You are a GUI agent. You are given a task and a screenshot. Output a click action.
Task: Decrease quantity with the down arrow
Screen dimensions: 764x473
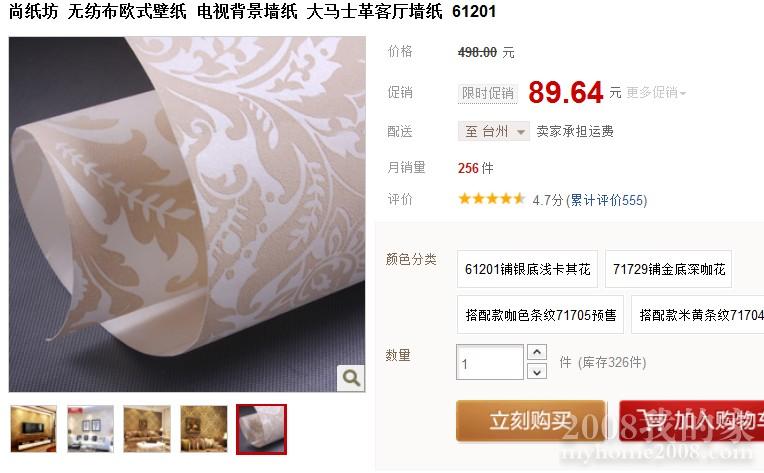[x=537, y=372]
